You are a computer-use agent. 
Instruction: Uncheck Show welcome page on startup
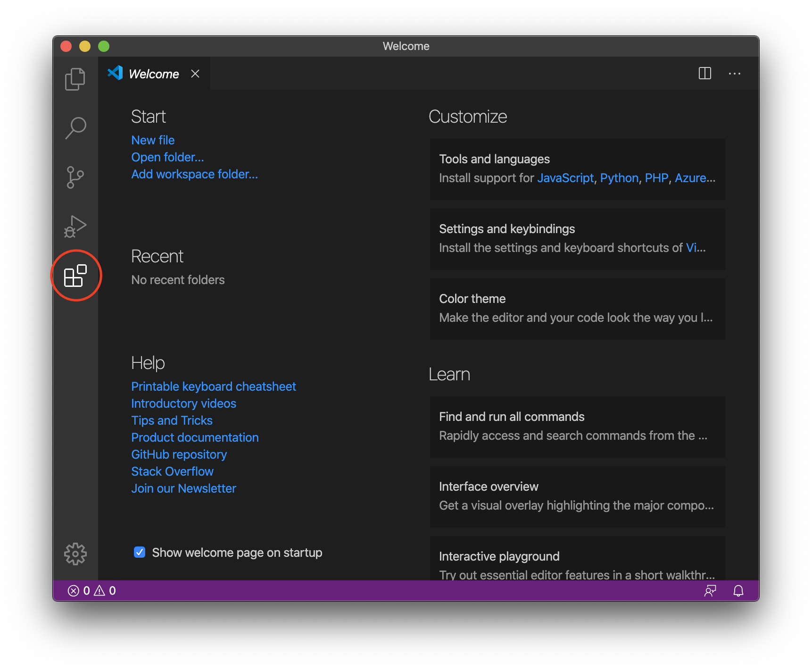(140, 552)
